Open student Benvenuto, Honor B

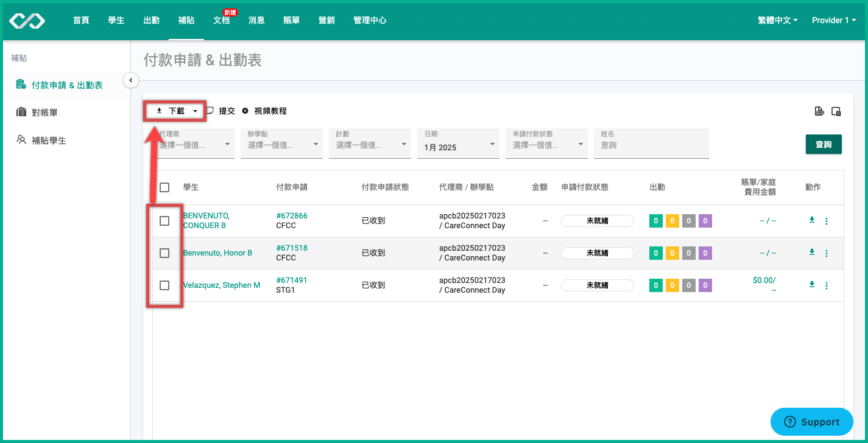[x=217, y=253]
